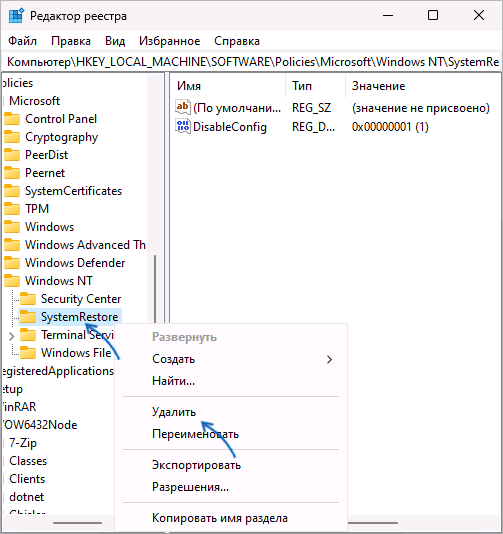Screen dimensions: 503x534
Task: Open the Файл menu
Action: pos(22,41)
